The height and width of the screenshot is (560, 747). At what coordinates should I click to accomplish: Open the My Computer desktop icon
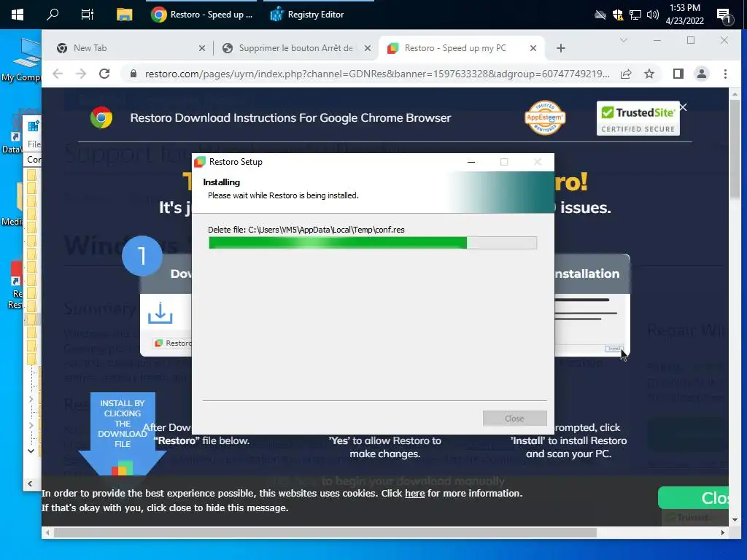(21, 60)
